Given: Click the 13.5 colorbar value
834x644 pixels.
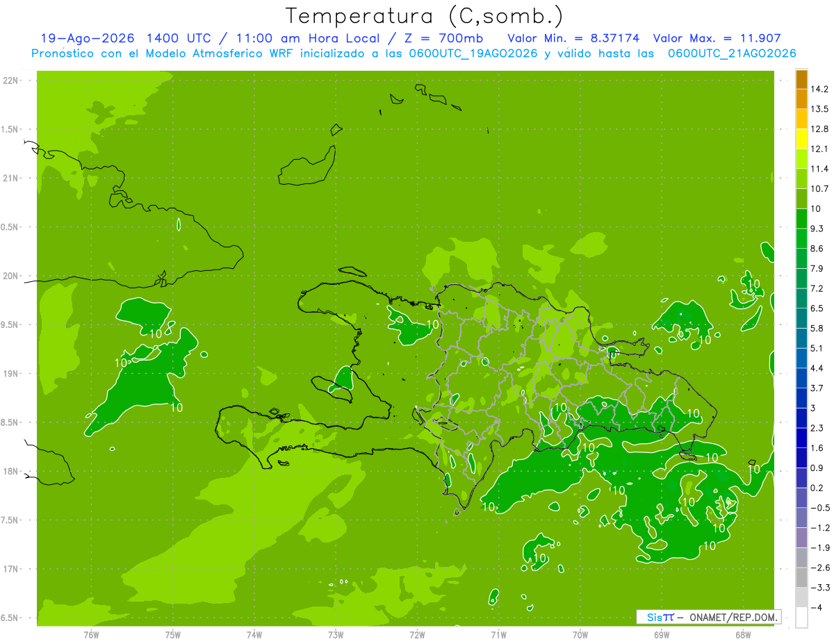Looking at the screenshot, I should point(819,109).
